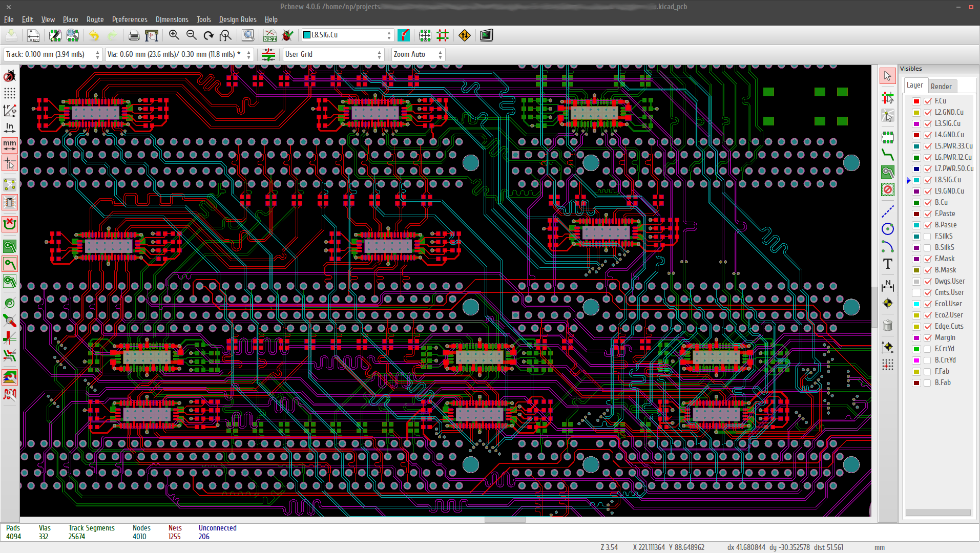
Task: Switch to the Render tab
Action: point(941,87)
